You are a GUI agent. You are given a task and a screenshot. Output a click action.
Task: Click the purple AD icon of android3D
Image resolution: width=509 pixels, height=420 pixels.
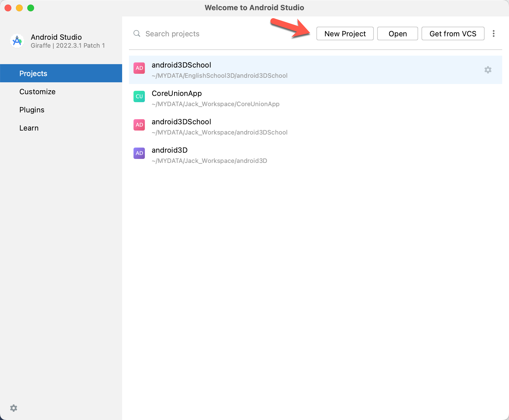click(x=139, y=153)
